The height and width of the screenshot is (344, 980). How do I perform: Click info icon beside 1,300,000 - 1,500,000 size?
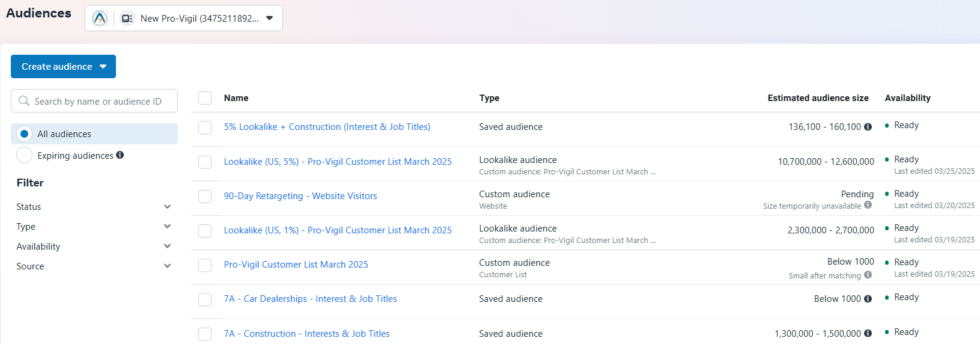pos(868,333)
